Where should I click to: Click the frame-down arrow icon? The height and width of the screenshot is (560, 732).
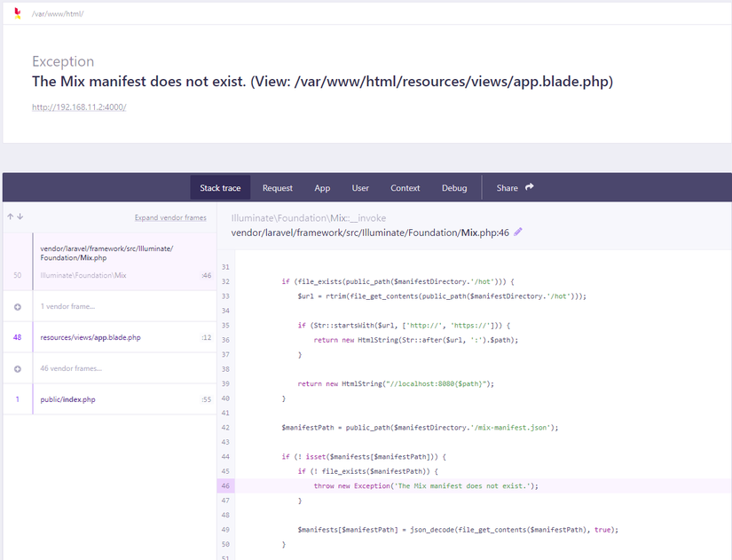tap(20, 217)
